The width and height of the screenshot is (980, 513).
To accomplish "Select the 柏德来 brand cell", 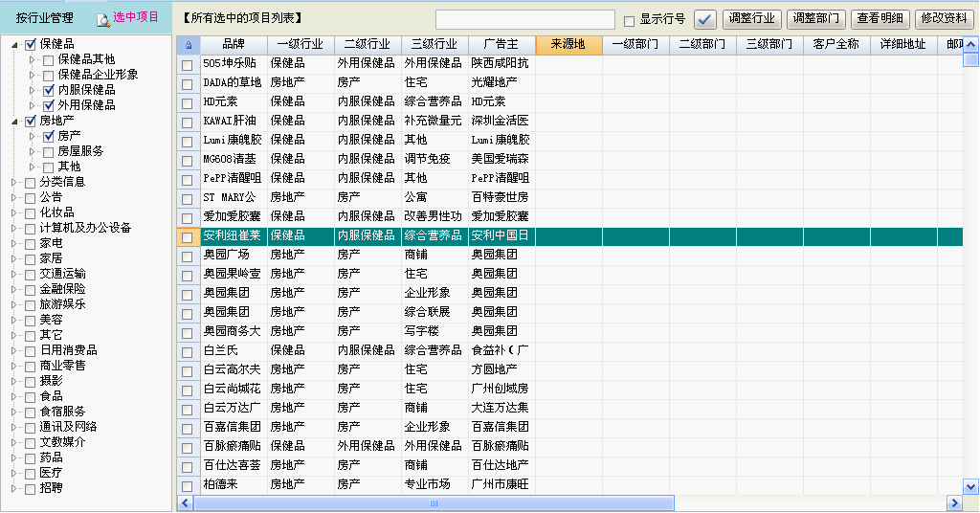I will click(x=234, y=485).
